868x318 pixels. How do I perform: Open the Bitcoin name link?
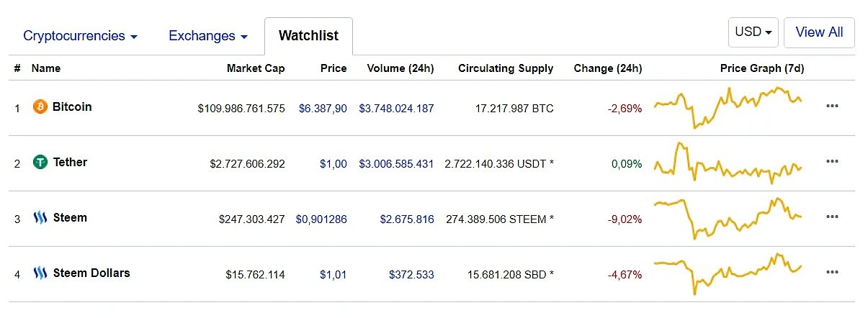tap(72, 106)
